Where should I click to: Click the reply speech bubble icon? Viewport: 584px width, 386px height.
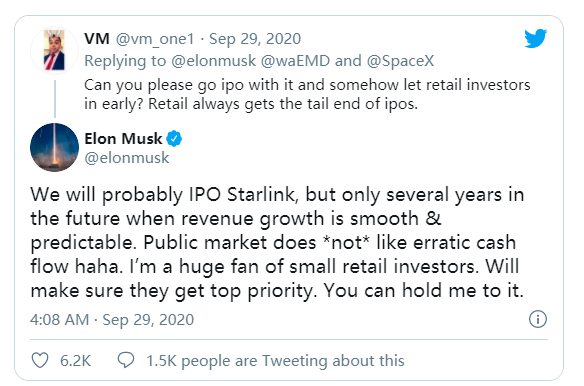pos(126,360)
